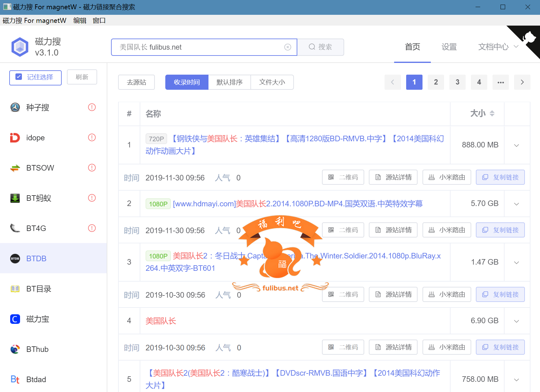Select the 磁力宝 source icon
Screen dimensions: 540x392
15,319
